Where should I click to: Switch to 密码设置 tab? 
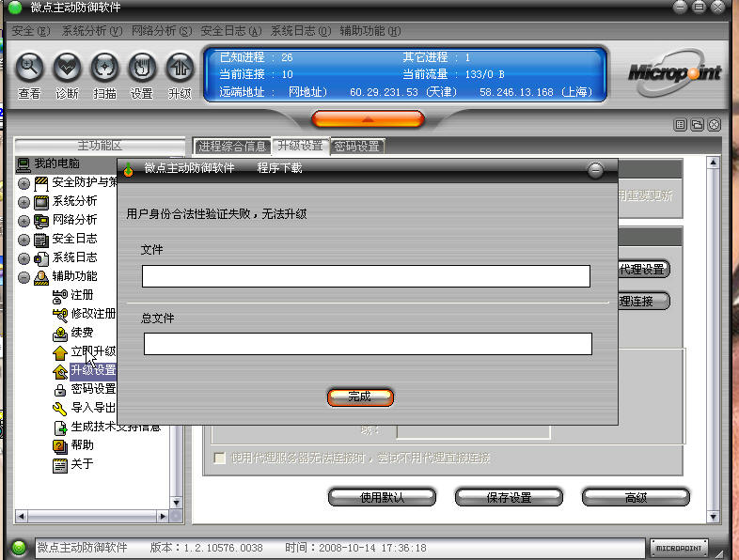click(357, 147)
